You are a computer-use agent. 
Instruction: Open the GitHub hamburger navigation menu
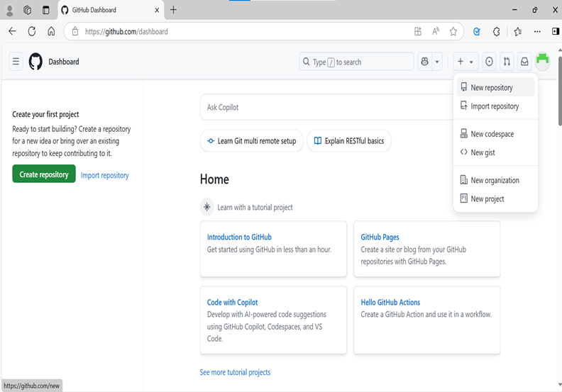tap(16, 62)
